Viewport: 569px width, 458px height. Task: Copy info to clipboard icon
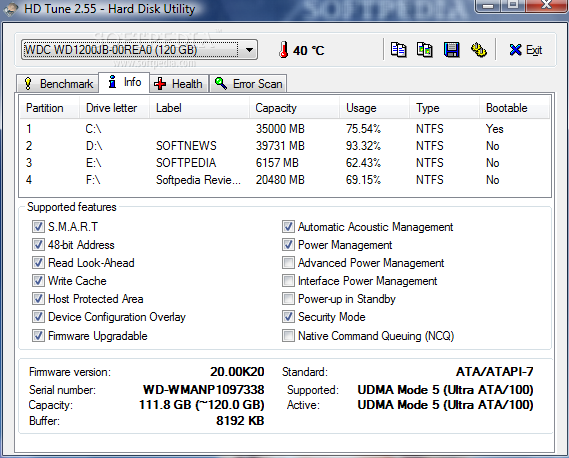pyautogui.click(x=398, y=50)
